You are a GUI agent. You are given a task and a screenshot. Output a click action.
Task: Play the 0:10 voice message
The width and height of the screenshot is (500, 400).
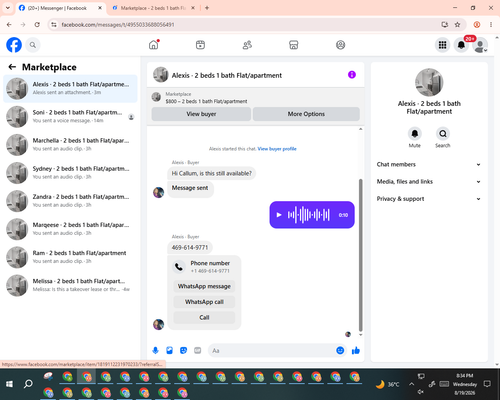tap(279, 215)
